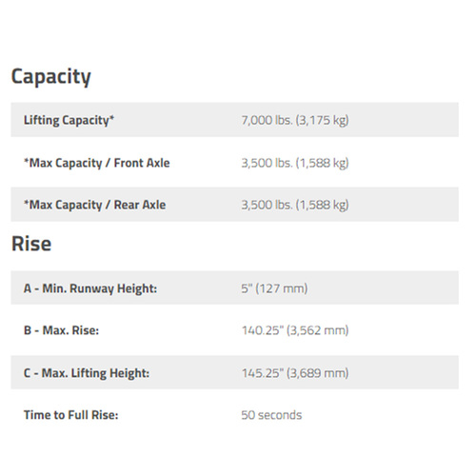Click the Capacity section heading
476x476 pixels.
51,77
